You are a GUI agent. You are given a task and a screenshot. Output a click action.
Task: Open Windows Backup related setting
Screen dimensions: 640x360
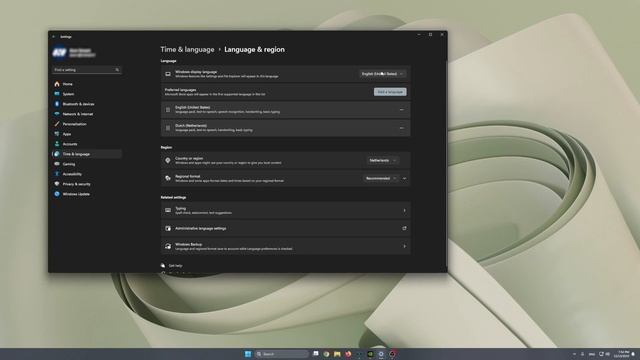(286, 246)
